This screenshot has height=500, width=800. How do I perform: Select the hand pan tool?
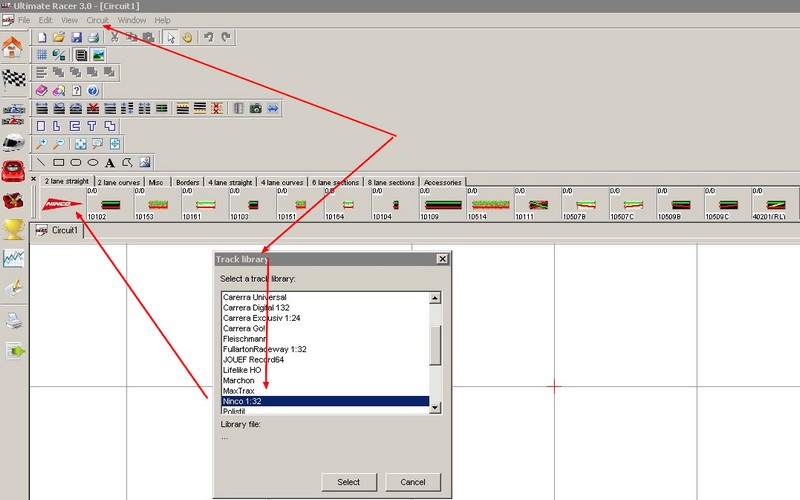[187, 37]
